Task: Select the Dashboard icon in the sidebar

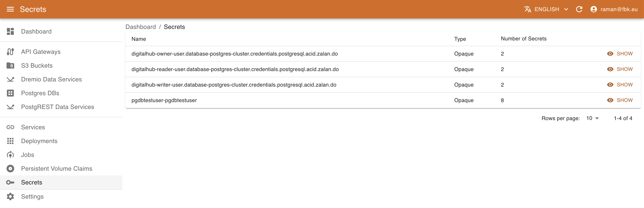Action: tap(10, 31)
